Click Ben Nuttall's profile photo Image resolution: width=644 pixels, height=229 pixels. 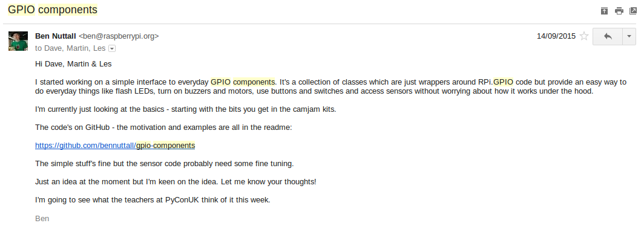pyautogui.click(x=18, y=41)
